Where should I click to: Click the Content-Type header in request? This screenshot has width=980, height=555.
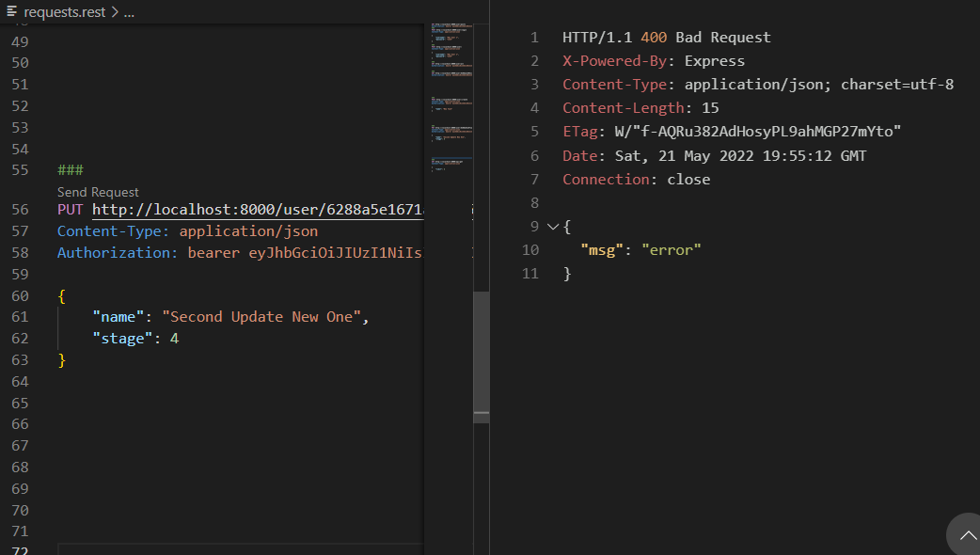tap(113, 231)
